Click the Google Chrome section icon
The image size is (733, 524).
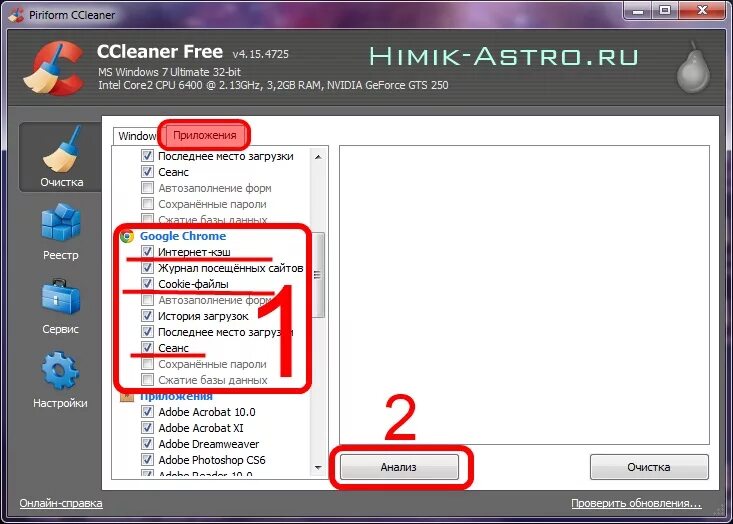pyautogui.click(x=127, y=236)
